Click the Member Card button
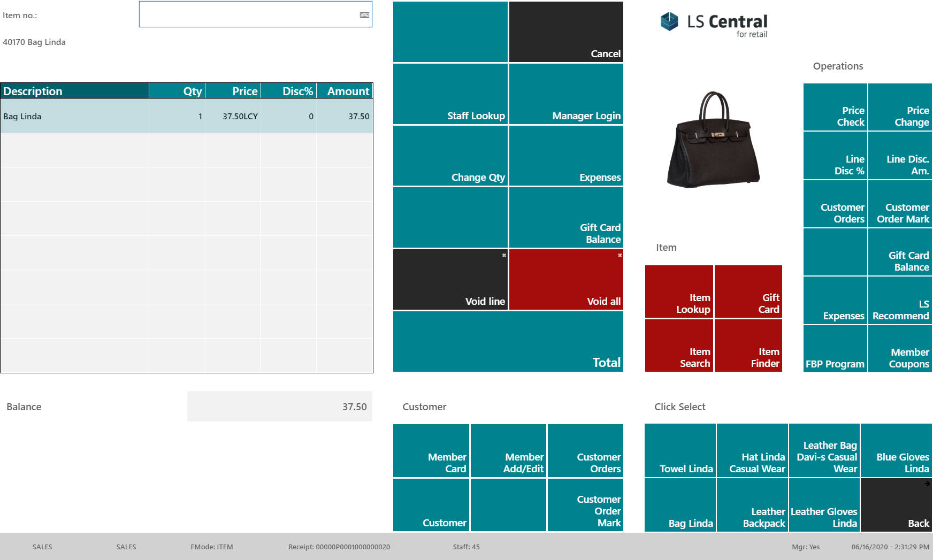The width and height of the screenshot is (933, 560). click(431, 450)
